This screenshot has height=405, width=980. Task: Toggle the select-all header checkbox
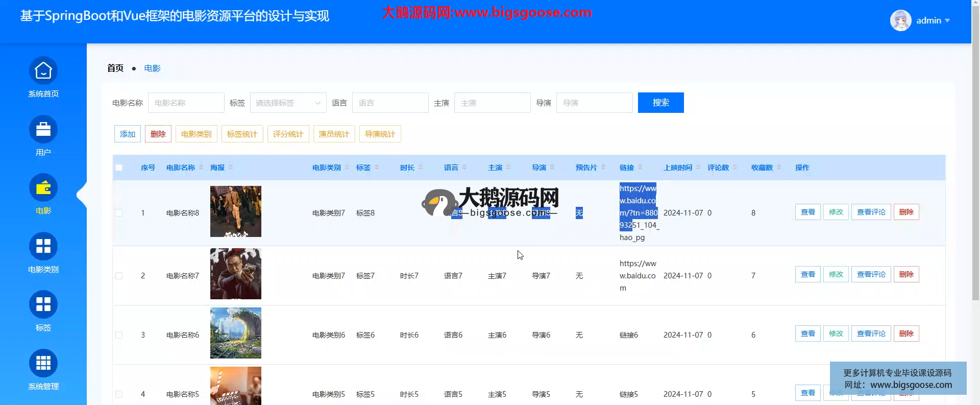click(119, 168)
